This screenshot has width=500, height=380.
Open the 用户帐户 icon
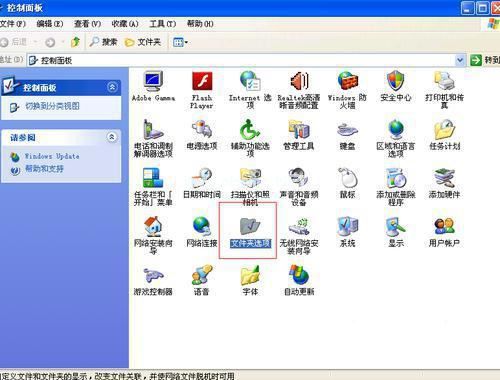pos(444,232)
